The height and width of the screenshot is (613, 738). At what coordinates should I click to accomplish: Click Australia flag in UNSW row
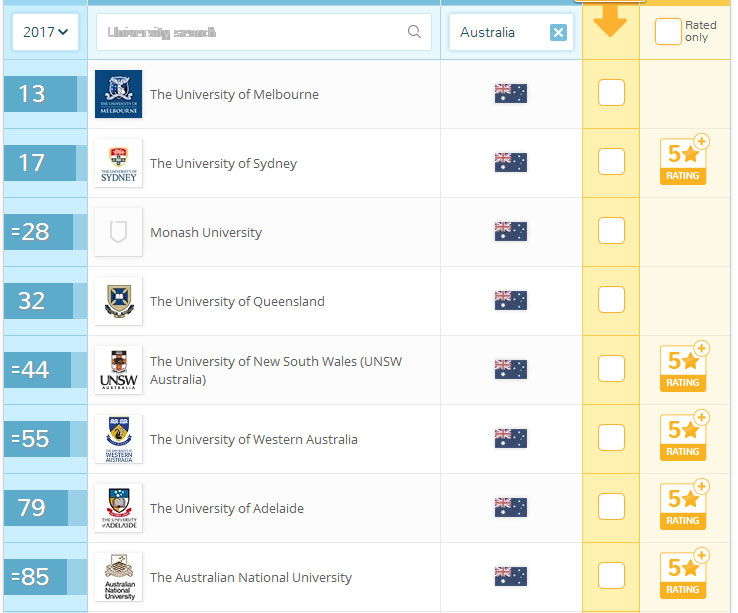coord(511,369)
